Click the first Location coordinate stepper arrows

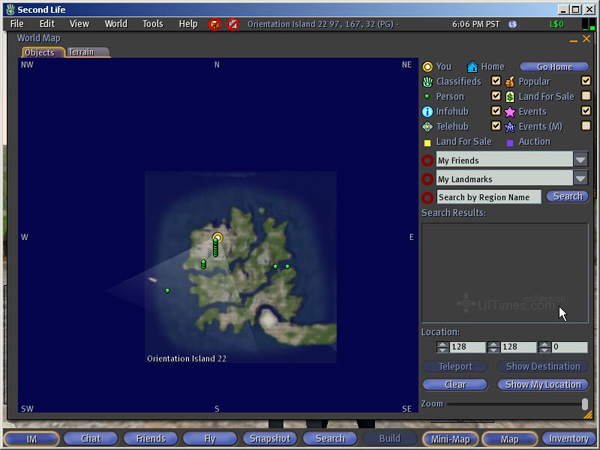(442, 347)
